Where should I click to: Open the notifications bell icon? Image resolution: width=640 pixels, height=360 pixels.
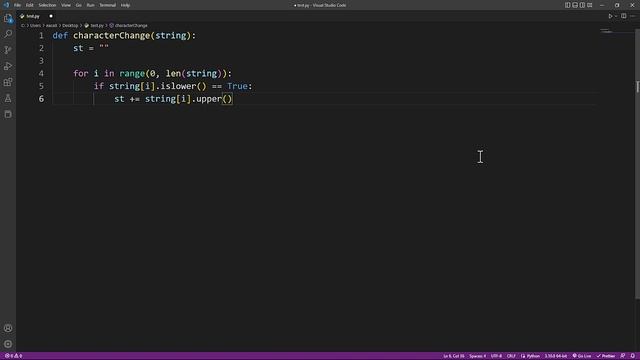coord(633,356)
